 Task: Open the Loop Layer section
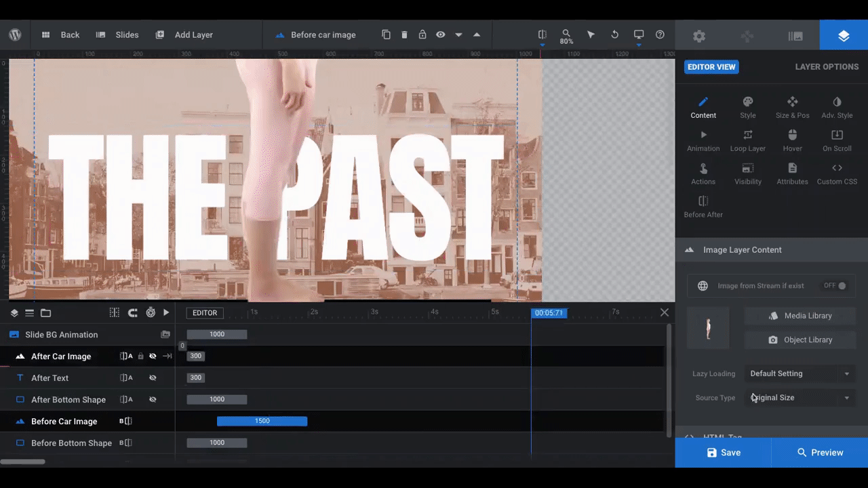(748, 141)
